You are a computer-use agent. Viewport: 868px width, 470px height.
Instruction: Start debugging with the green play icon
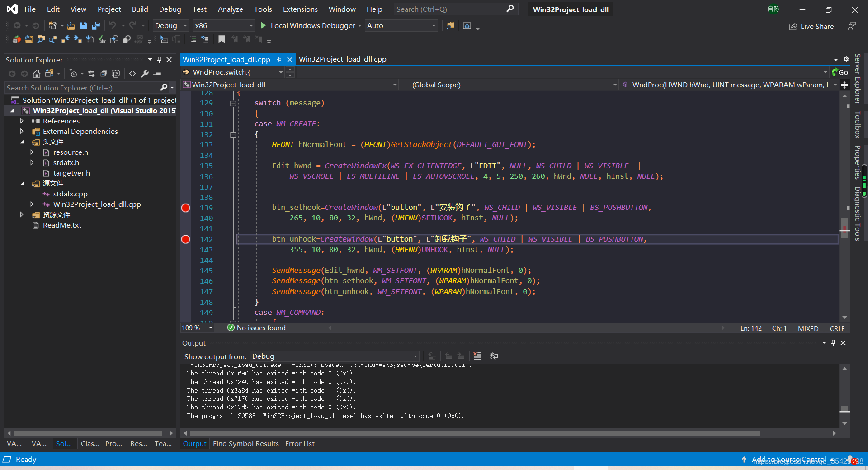[x=264, y=26]
